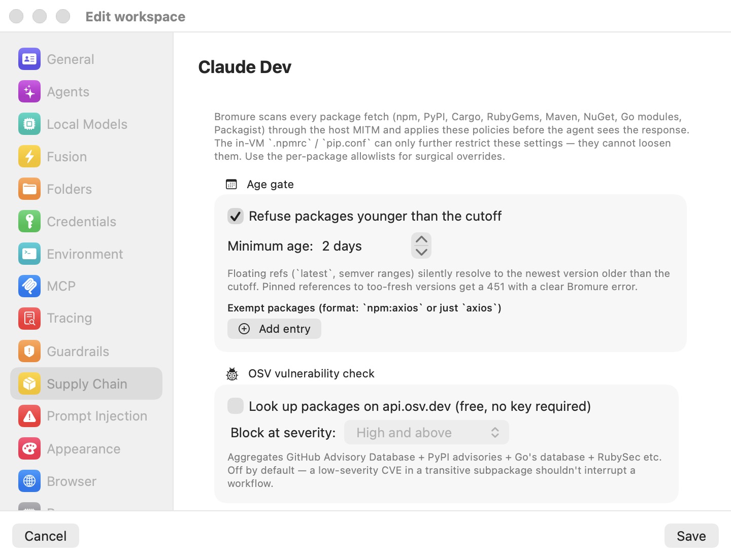Click the Guardrails shield icon
This screenshot has width=731, height=560.
click(29, 351)
